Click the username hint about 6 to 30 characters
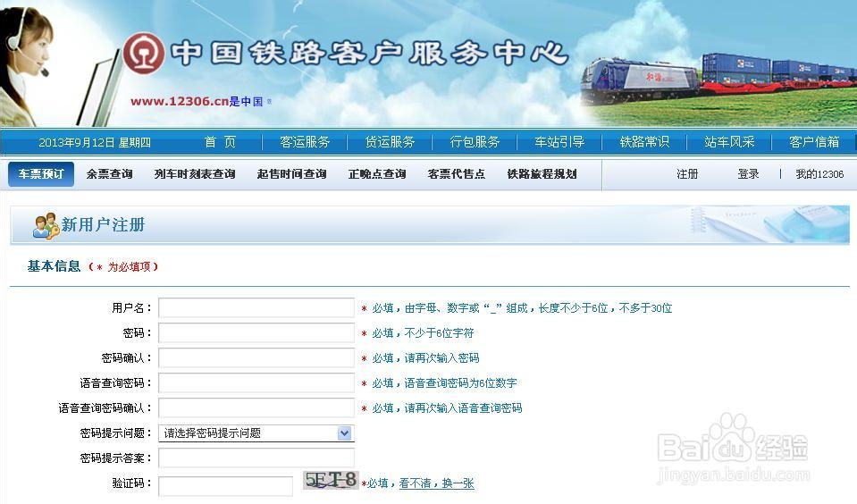This screenshot has width=857, height=504. [x=522, y=308]
